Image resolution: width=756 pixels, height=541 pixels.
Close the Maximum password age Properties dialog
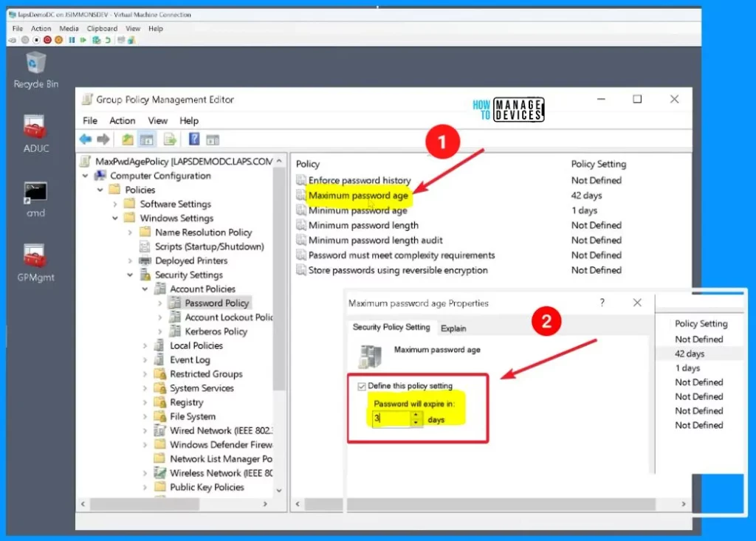(637, 303)
